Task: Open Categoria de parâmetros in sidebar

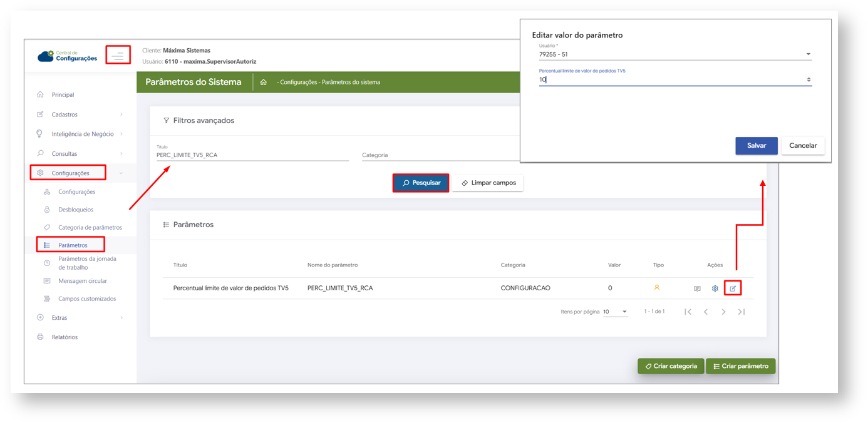Action: [90, 228]
